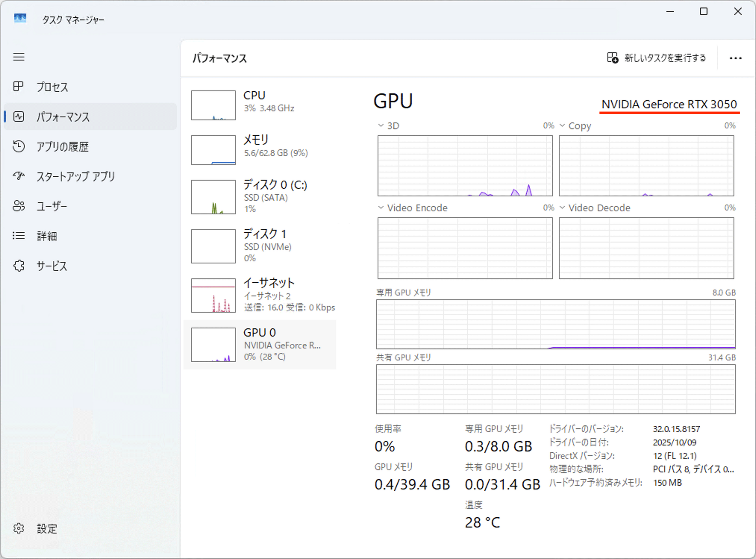Open the Video Decode engine dropdown
The image size is (756, 559).
pyautogui.click(x=562, y=207)
